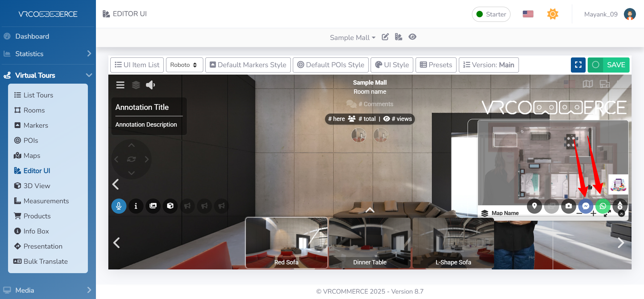Open the UI Item List button

pyautogui.click(x=137, y=65)
